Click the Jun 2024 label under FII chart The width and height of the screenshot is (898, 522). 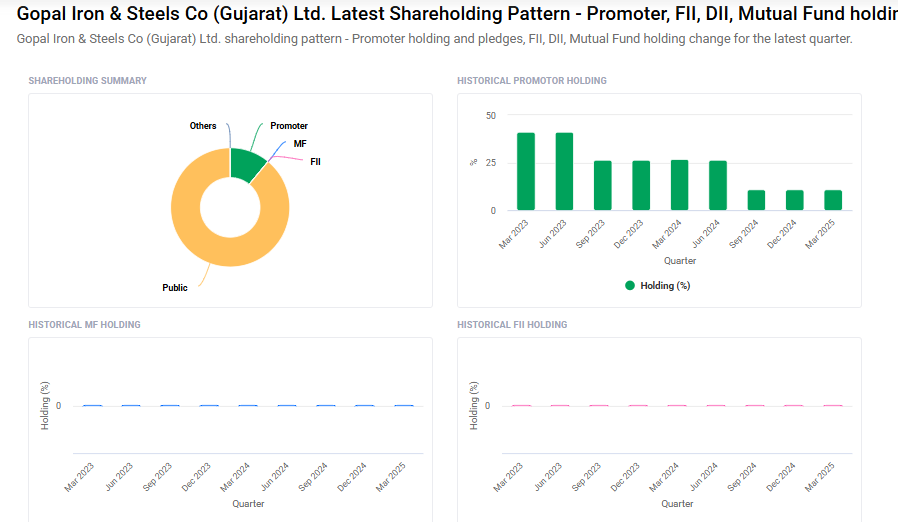tap(704, 477)
